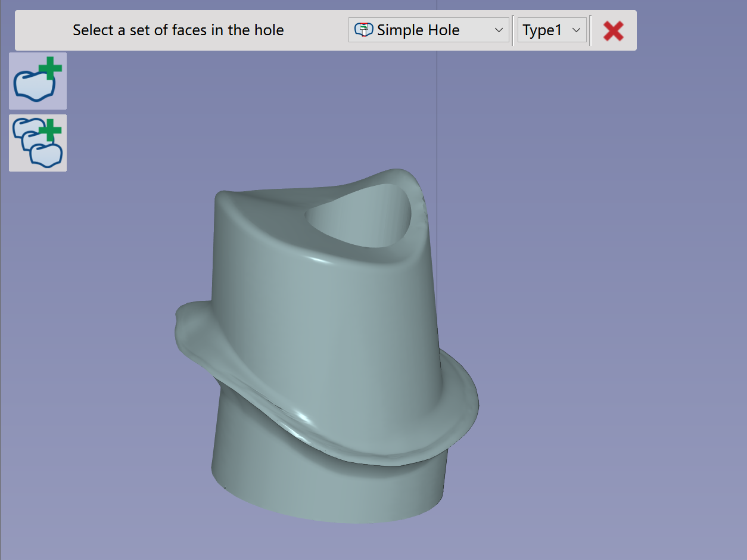Image resolution: width=747 pixels, height=560 pixels.
Task: Select the multiple faces add tool
Action: point(38,143)
